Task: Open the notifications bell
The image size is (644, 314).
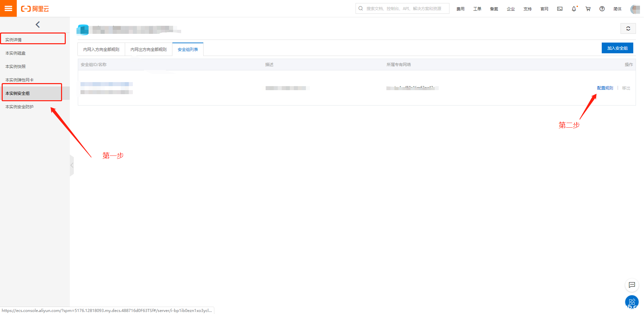Action: [x=574, y=9]
